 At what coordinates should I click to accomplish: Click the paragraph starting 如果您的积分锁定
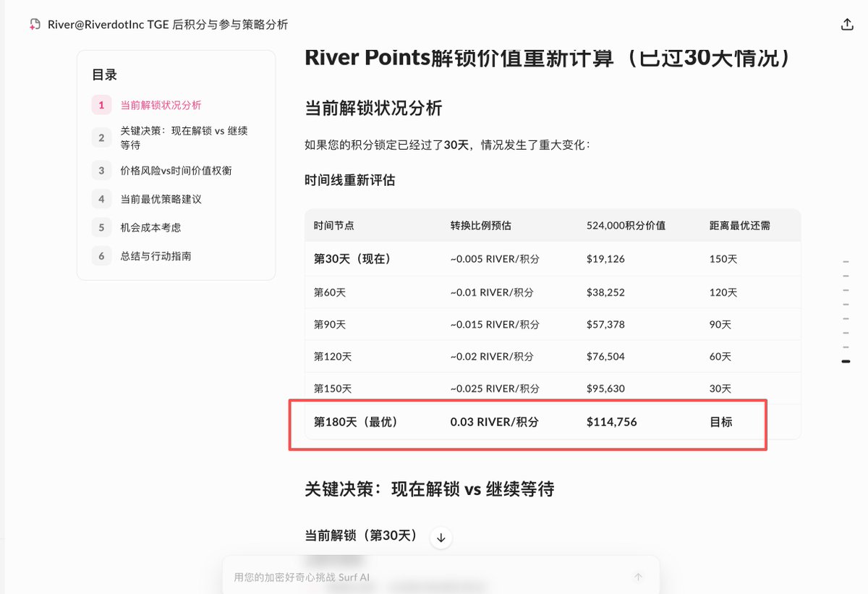448,145
